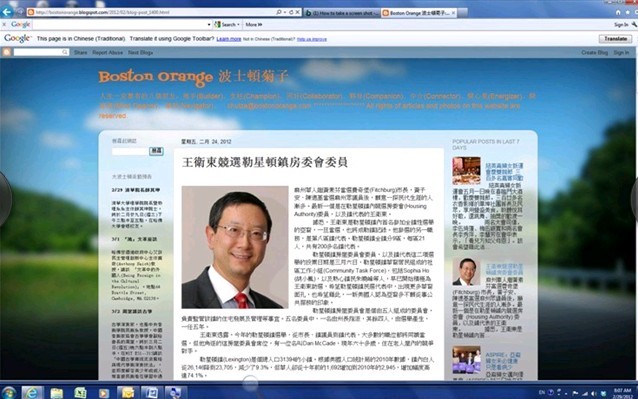
Task: Open Windows Media Player taskbar icon
Action: [103, 393]
